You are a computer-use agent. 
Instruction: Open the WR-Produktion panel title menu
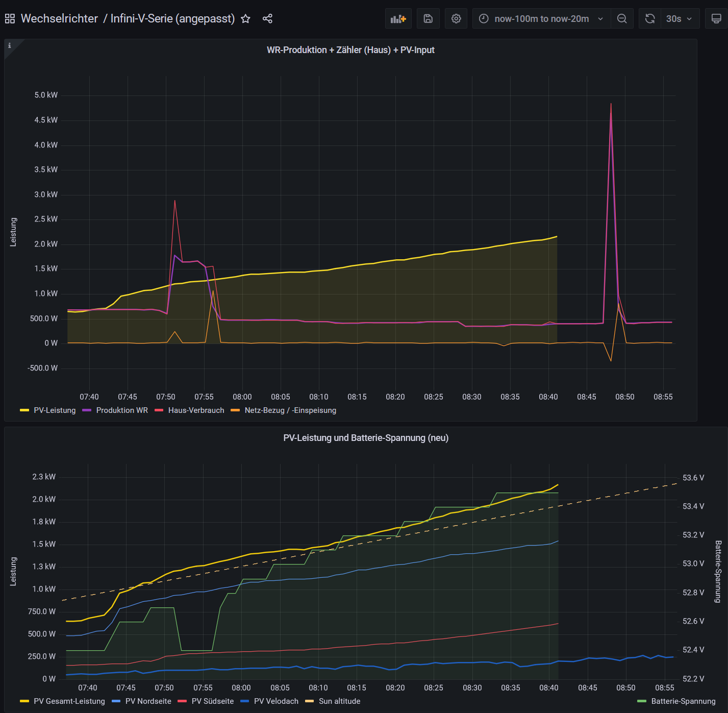350,50
